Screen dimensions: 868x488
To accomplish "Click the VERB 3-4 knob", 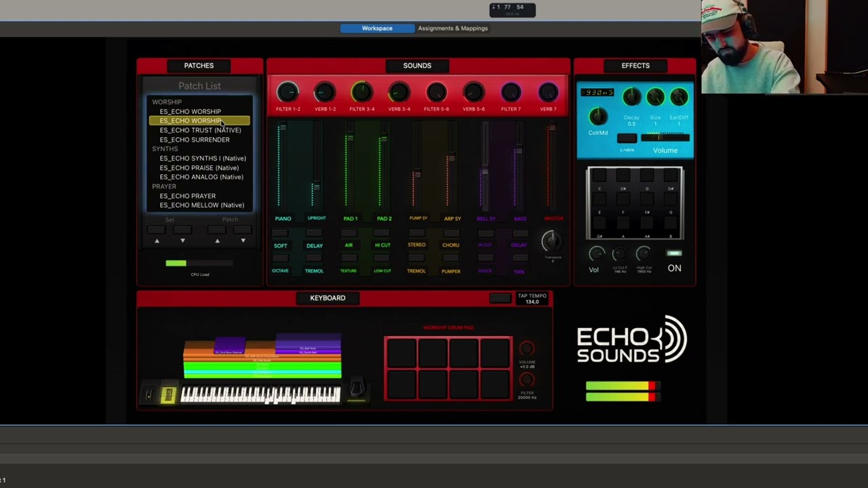I will [399, 92].
